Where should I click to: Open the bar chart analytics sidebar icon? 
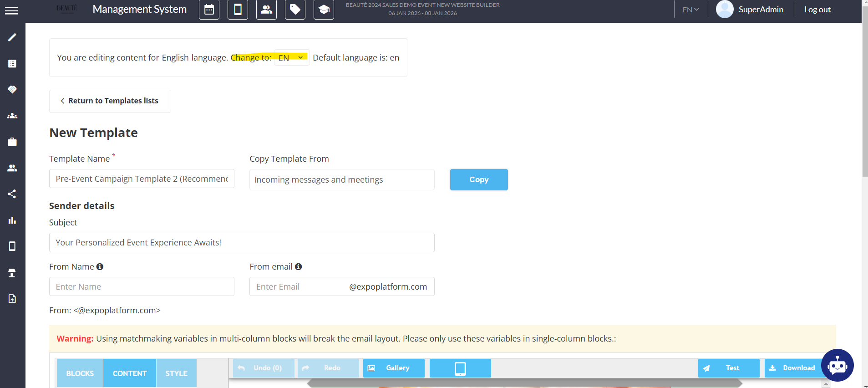pyautogui.click(x=12, y=220)
